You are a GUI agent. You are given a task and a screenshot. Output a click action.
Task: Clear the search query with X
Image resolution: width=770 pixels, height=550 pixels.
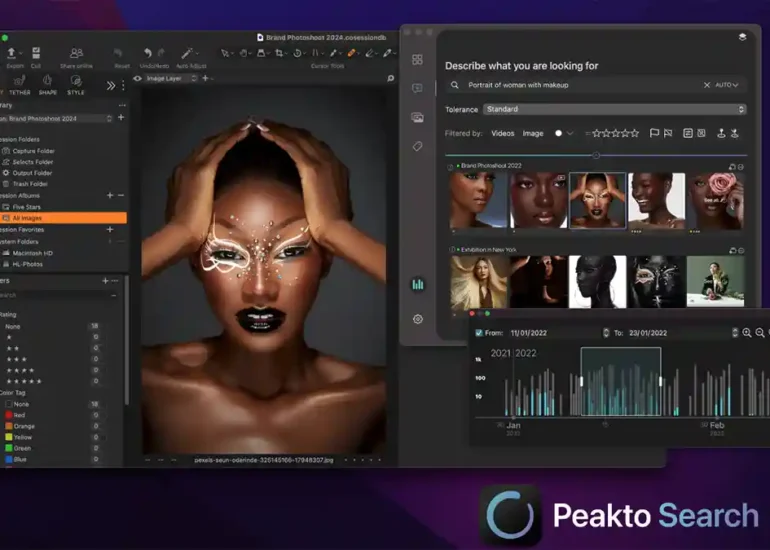[x=707, y=85]
